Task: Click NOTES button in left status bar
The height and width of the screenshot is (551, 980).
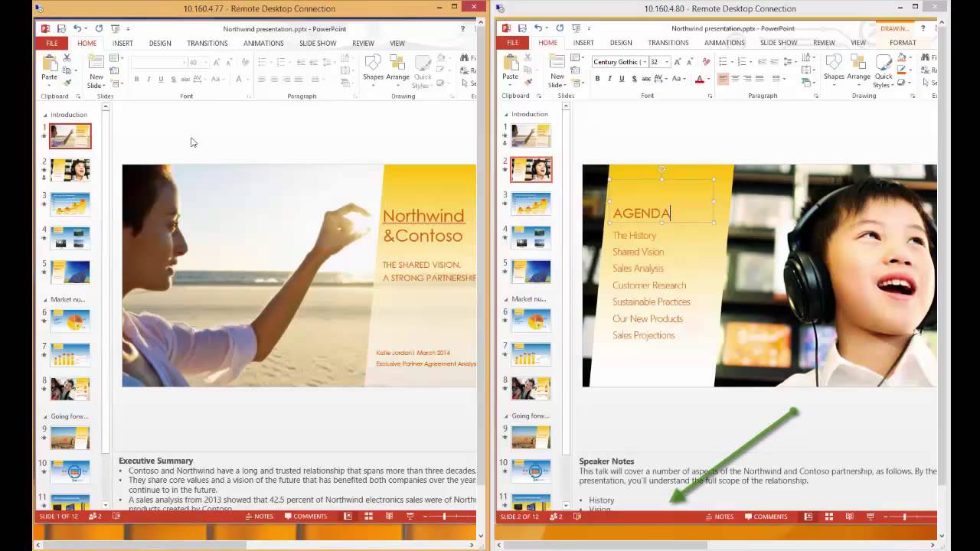Action: [259, 517]
